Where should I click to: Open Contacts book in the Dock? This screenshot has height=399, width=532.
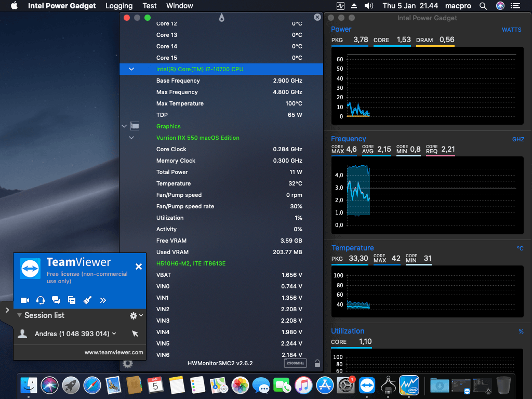pos(134,385)
